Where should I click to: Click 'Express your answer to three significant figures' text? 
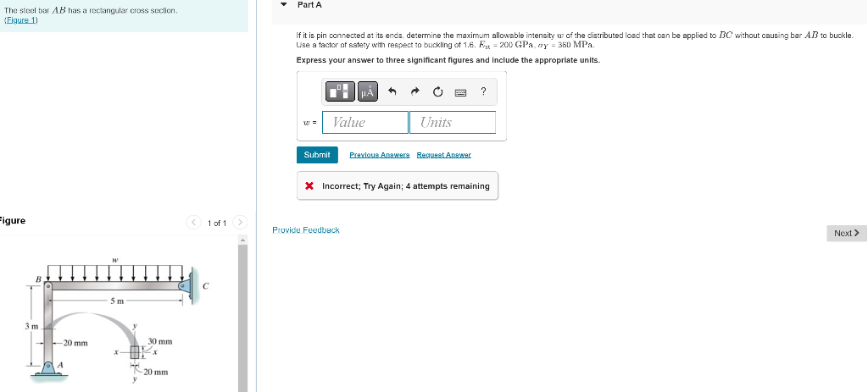pyautogui.click(x=448, y=60)
